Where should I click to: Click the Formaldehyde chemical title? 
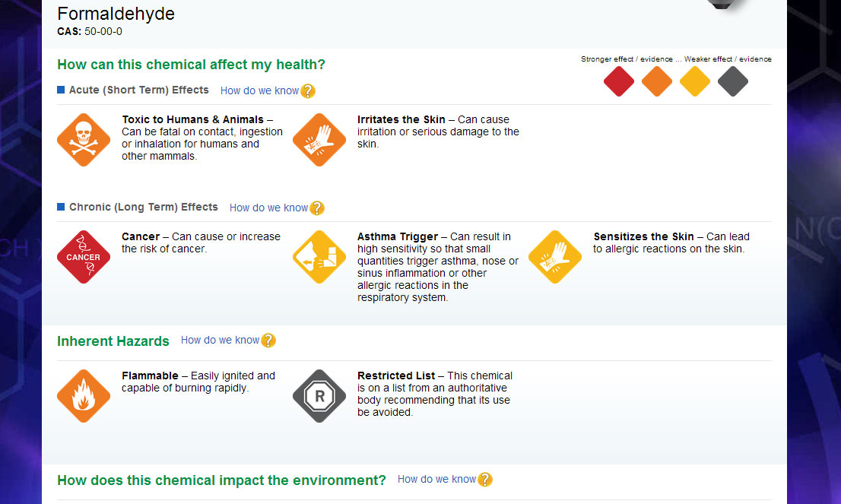[116, 14]
